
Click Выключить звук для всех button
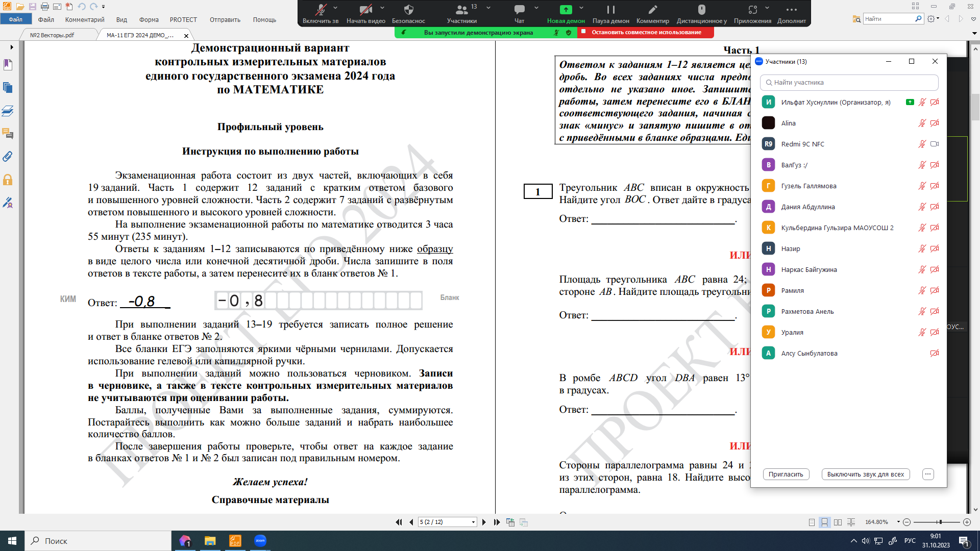(x=865, y=474)
